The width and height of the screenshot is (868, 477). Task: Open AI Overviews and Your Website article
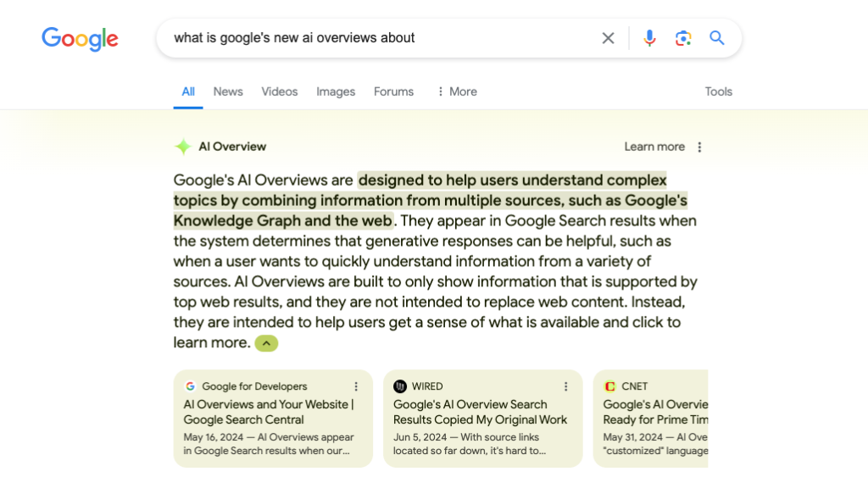(268, 412)
